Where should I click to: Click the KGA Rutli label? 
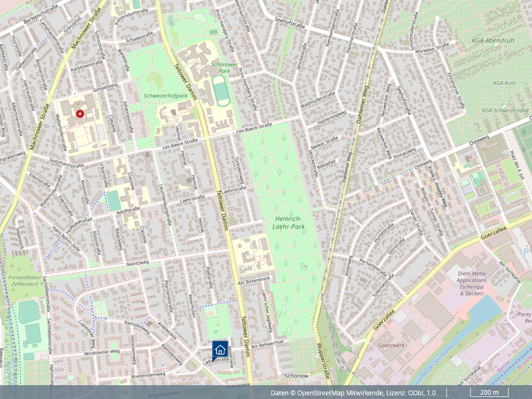click(x=505, y=82)
